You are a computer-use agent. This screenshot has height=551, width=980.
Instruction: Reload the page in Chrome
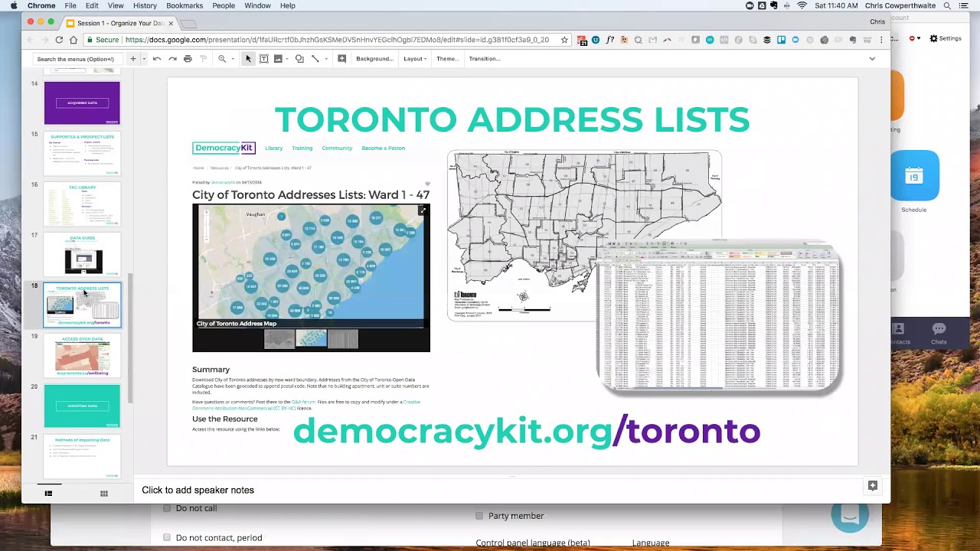[59, 40]
